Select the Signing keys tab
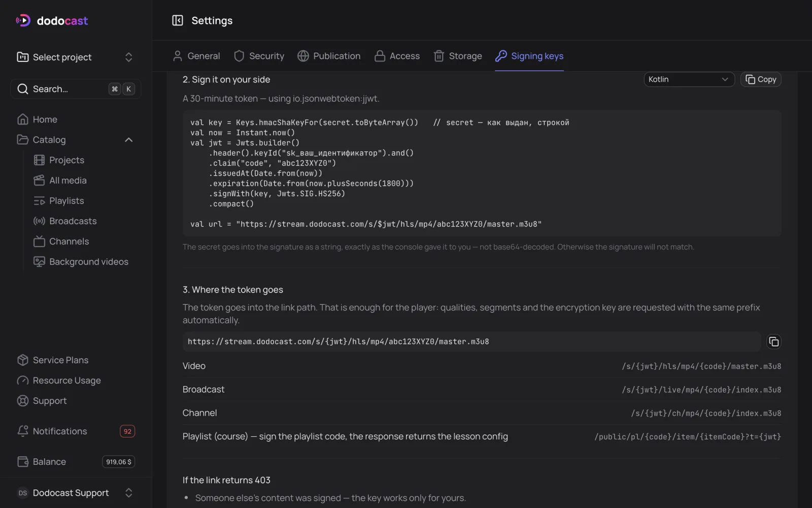The width and height of the screenshot is (812, 508). (529, 56)
